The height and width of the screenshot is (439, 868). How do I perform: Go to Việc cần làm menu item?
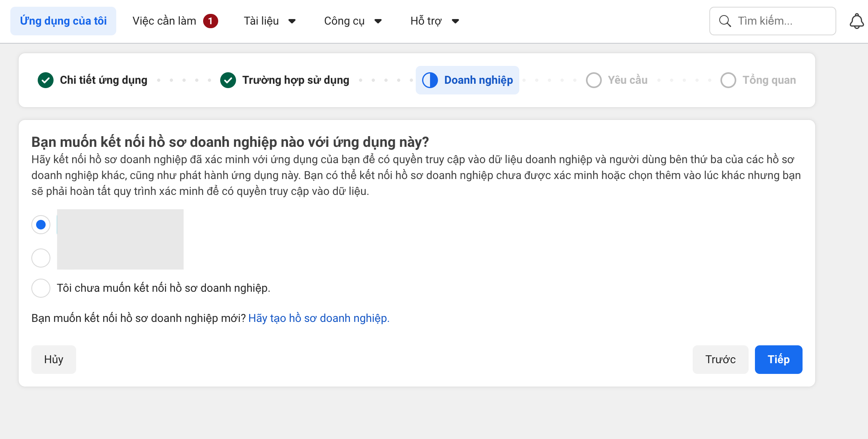pos(164,21)
